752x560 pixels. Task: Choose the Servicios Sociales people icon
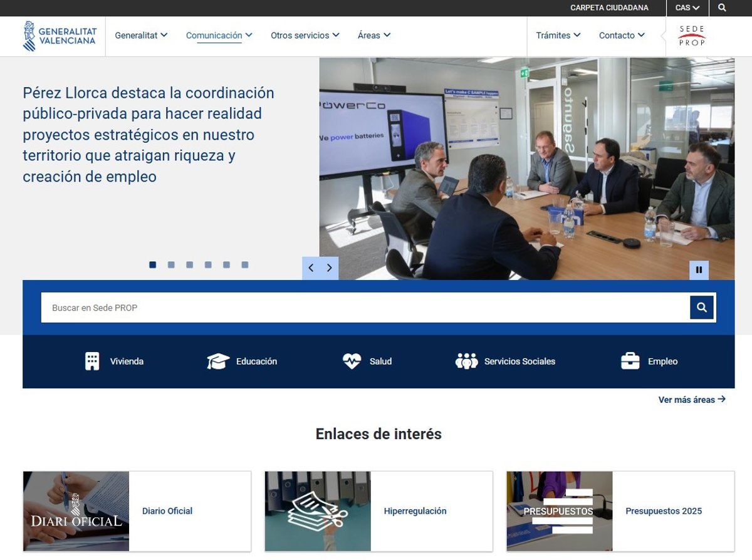point(466,361)
